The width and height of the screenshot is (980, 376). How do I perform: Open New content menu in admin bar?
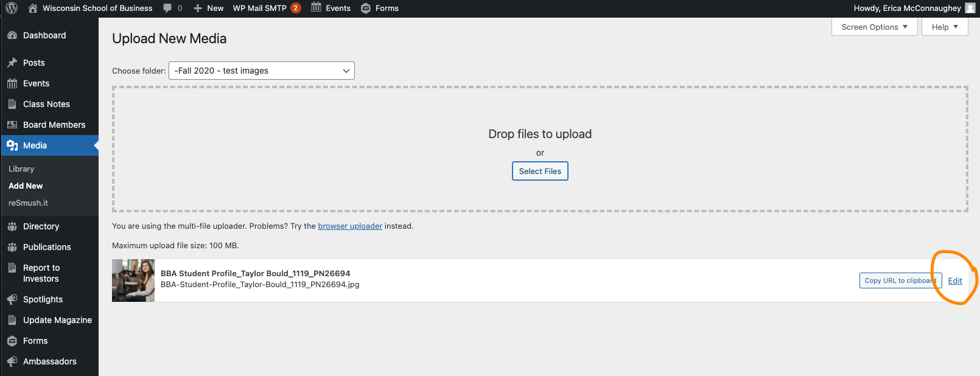(208, 9)
